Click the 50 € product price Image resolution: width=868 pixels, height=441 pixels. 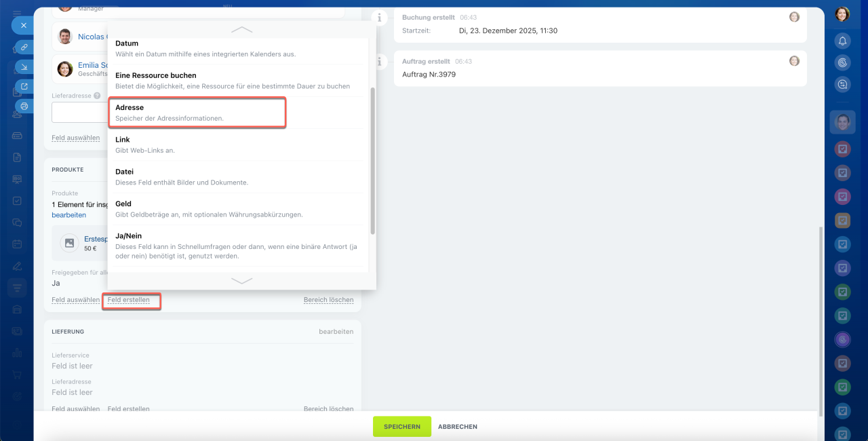tap(90, 248)
